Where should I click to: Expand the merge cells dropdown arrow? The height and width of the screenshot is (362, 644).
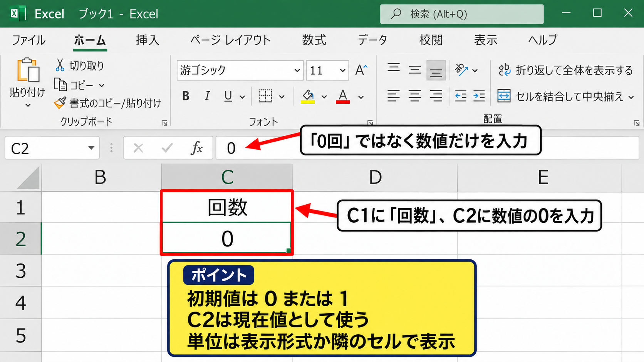coord(631,97)
